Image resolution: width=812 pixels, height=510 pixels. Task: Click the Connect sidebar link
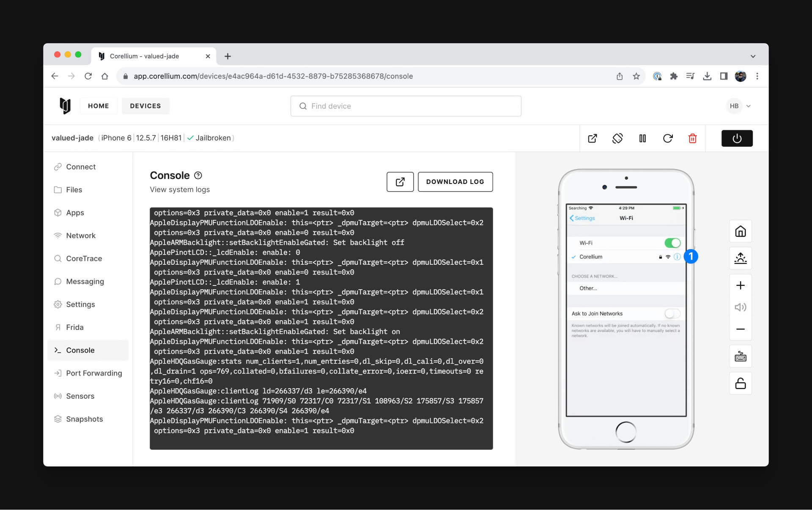[x=81, y=166]
